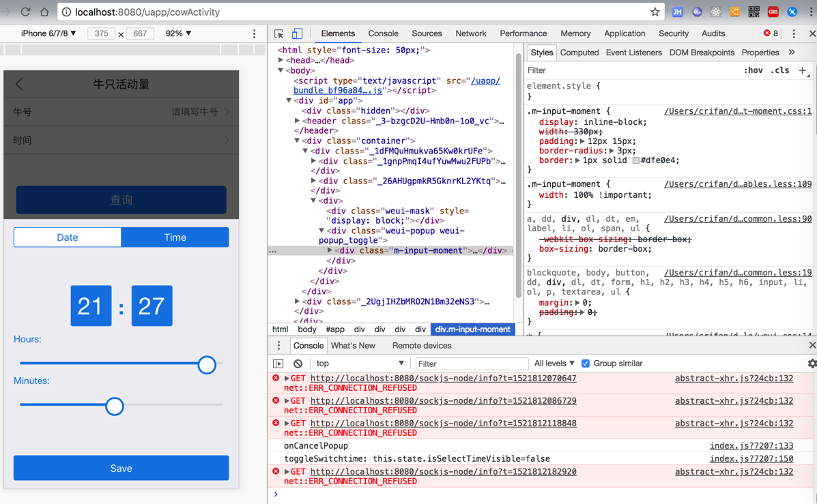Open console drawer three-dot menu

278,346
